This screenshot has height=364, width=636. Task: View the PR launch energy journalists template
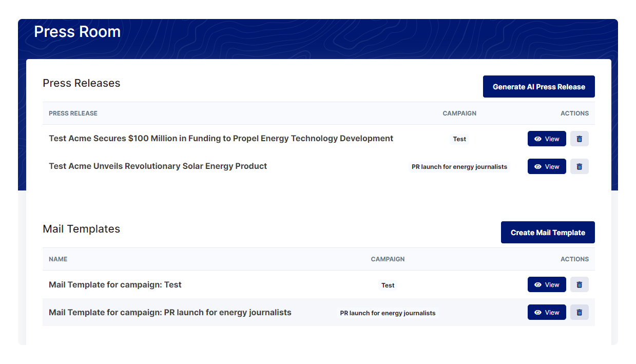[x=547, y=312]
